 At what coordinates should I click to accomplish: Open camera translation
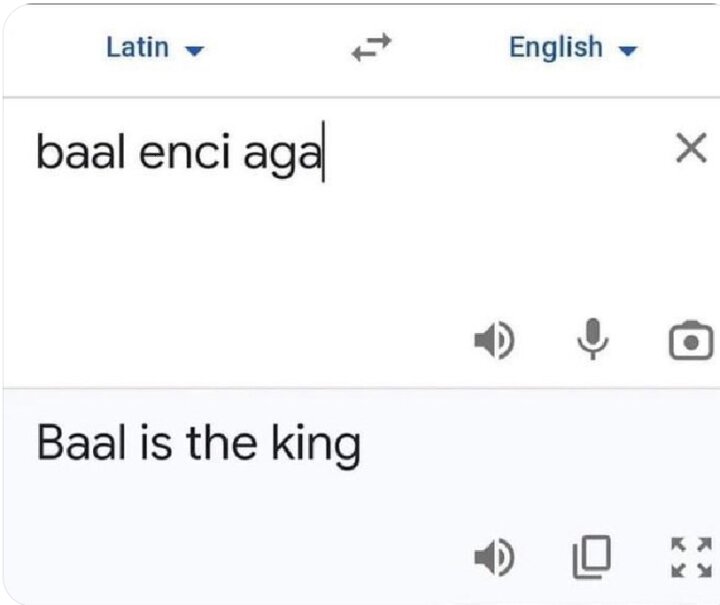[691, 340]
